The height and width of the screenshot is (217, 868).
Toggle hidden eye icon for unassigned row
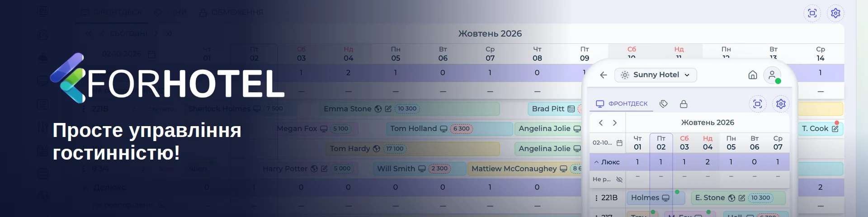tap(619, 179)
